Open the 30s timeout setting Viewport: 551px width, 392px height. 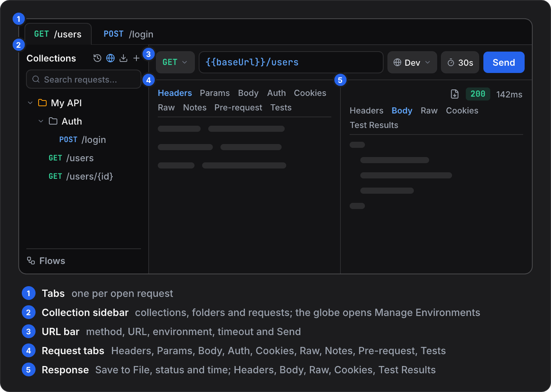[x=460, y=62]
